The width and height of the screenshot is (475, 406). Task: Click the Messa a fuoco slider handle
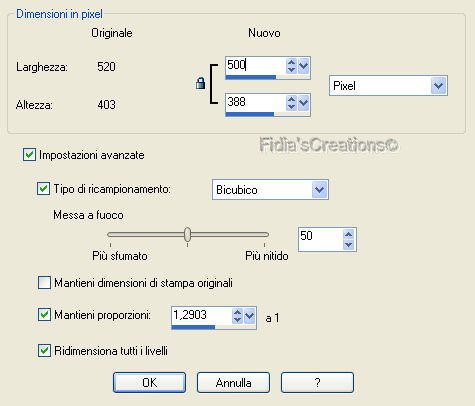coord(187,234)
